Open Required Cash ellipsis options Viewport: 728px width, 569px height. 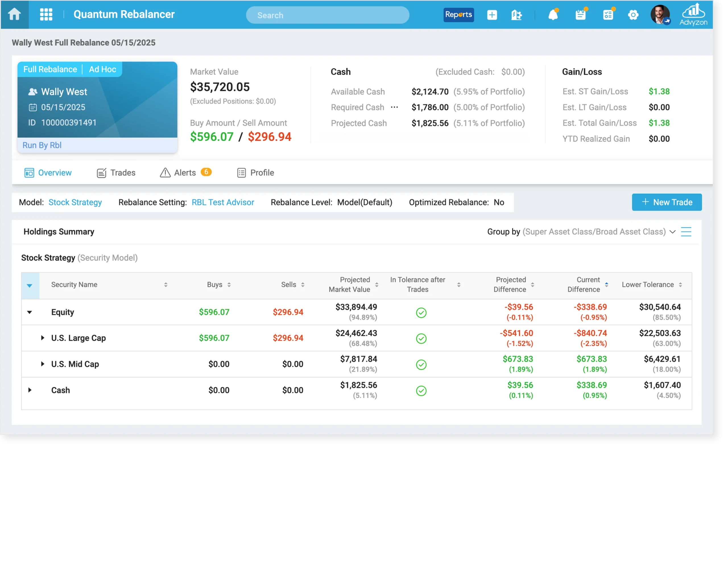[394, 107]
